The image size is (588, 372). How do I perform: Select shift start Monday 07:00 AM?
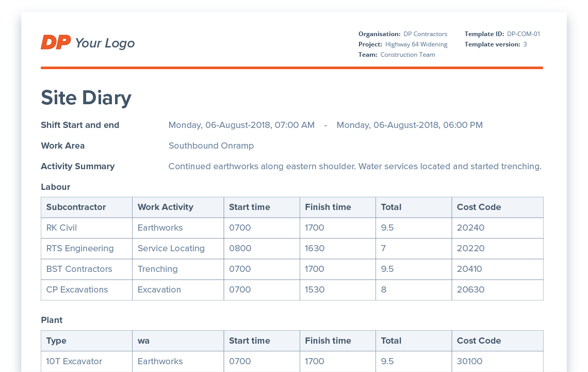(241, 125)
